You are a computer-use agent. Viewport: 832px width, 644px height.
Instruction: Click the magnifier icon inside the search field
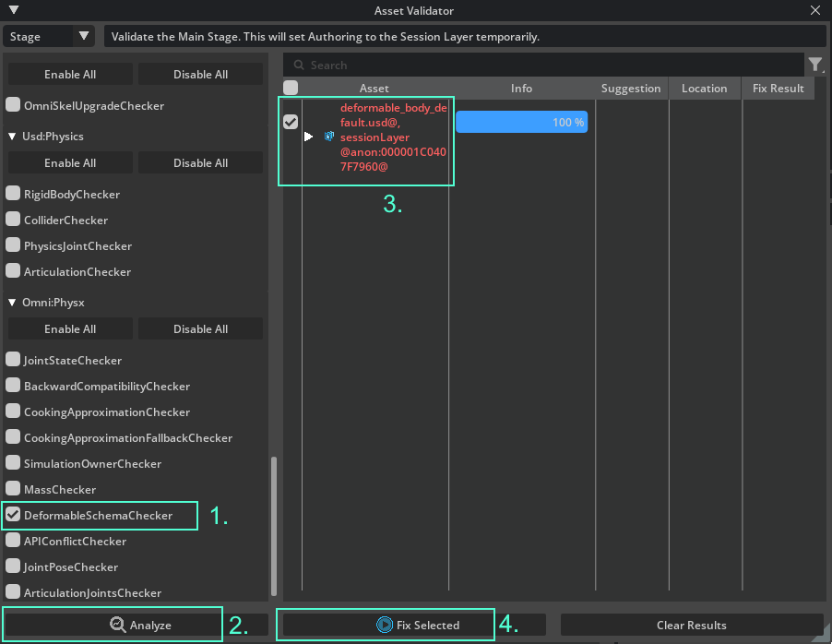(297, 65)
